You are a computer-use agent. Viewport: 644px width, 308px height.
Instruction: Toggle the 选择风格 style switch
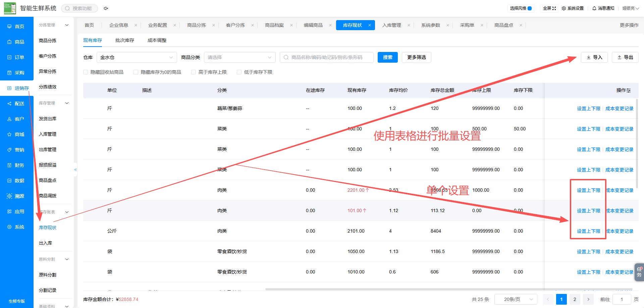(530, 8)
